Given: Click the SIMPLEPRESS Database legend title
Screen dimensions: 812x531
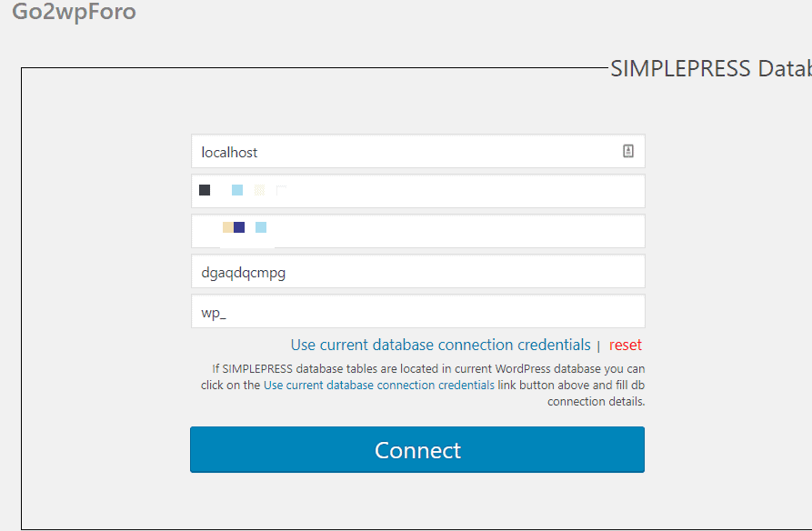Looking at the screenshot, I should pos(711,68).
